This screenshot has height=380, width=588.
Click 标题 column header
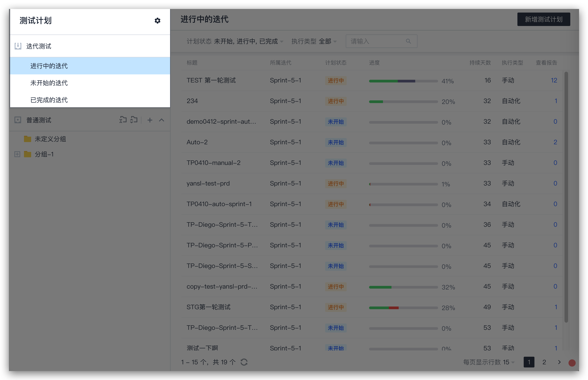[x=192, y=63]
